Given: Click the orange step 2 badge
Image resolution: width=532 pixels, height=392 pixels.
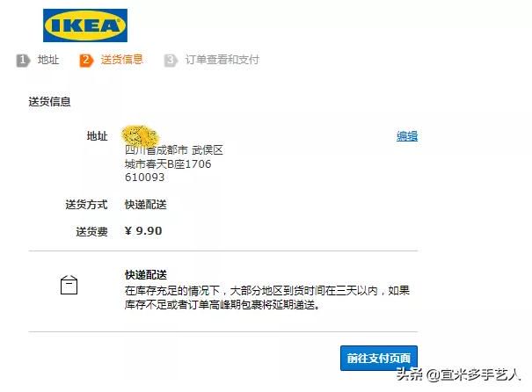Looking at the screenshot, I should (x=86, y=61).
